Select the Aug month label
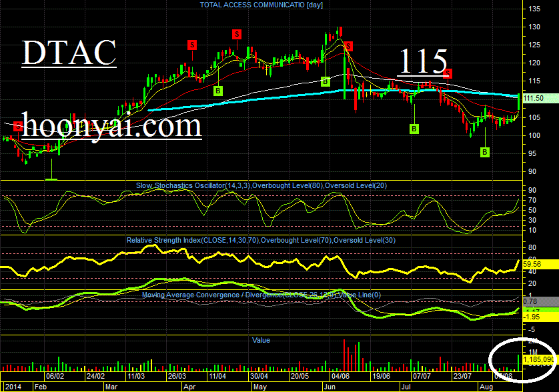The width and height of the screenshot is (559, 392). [x=486, y=387]
